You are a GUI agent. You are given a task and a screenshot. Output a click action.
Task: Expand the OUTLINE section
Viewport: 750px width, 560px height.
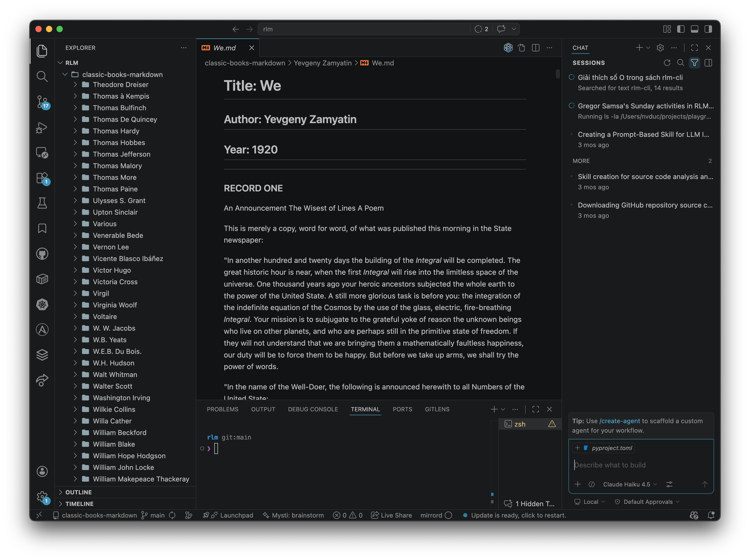coord(78,492)
